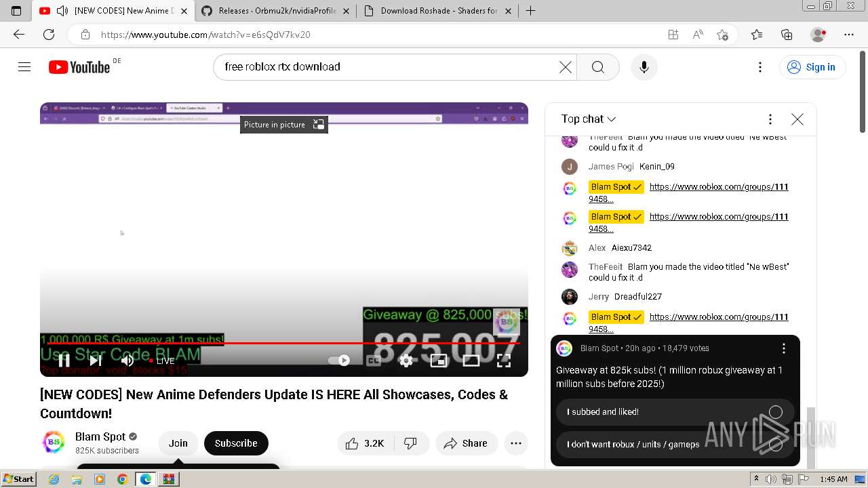The image size is (868, 488).
Task: Switch to the nvidiaProfile Releases tab
Action: [277, 11]
